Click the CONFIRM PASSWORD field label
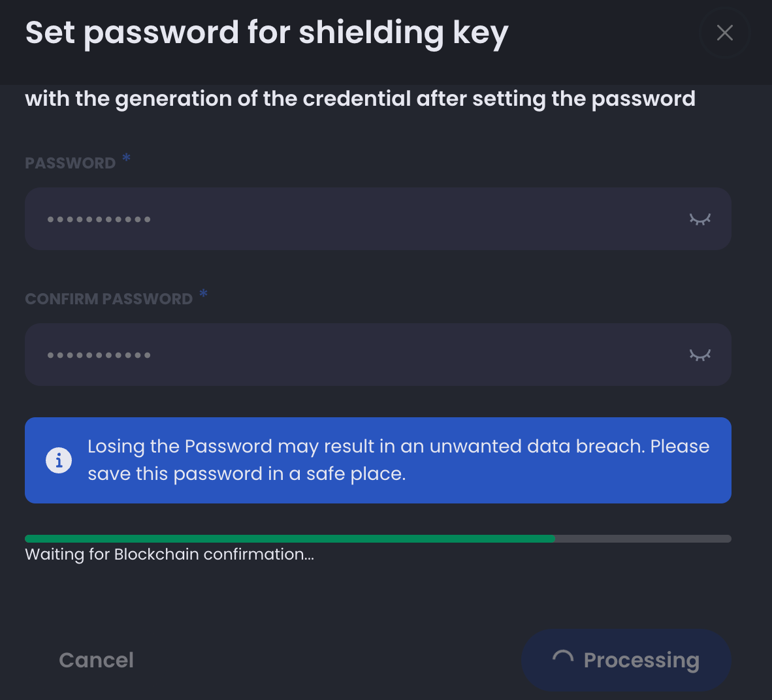The height and width of the screenshot is (700, 772). click(108, 299)
